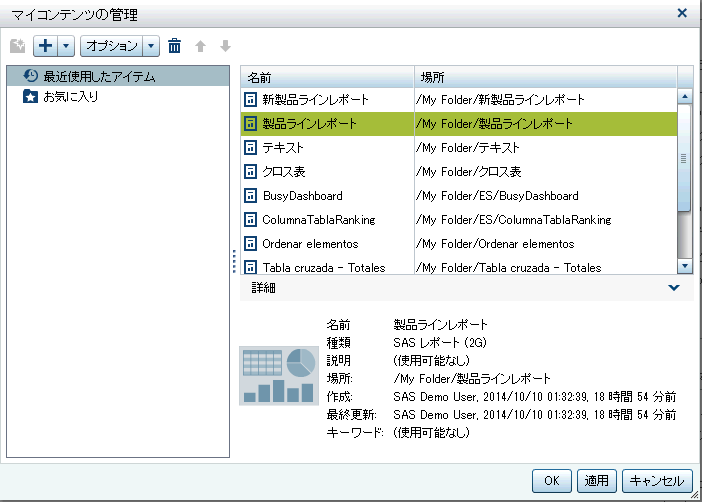Click report icon beside BusyDashboard

coord(251,195)
